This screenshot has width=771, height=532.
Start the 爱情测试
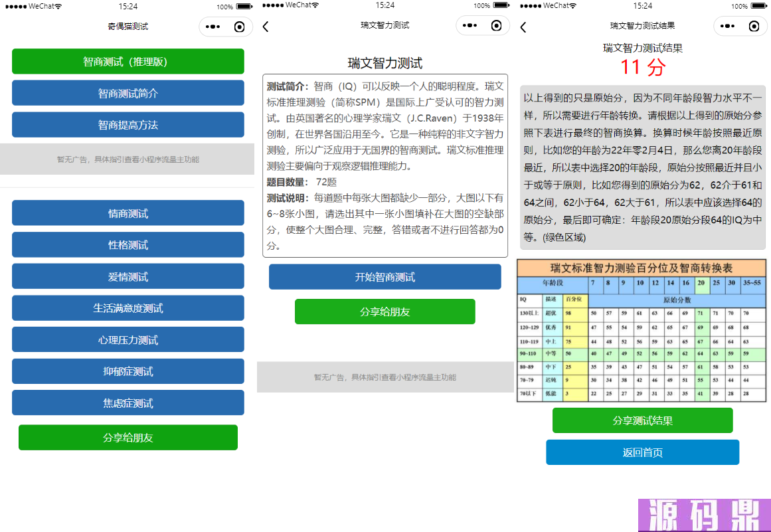[128, 276]
